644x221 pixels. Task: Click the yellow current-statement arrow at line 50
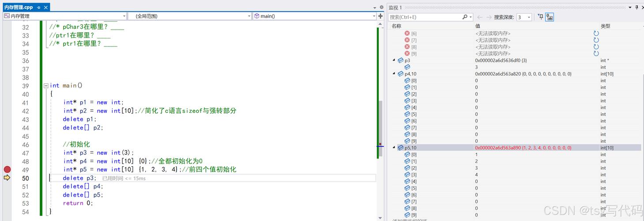(7, 178)
